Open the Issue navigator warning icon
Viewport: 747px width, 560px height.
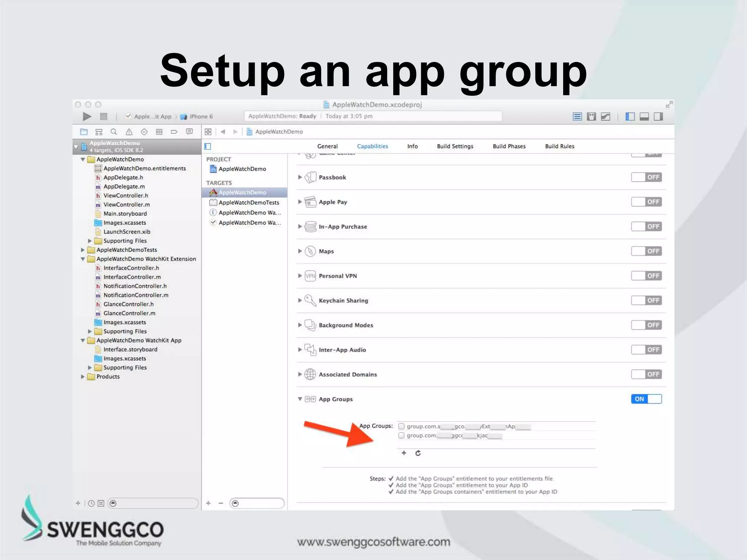click(x=129, y=132)
